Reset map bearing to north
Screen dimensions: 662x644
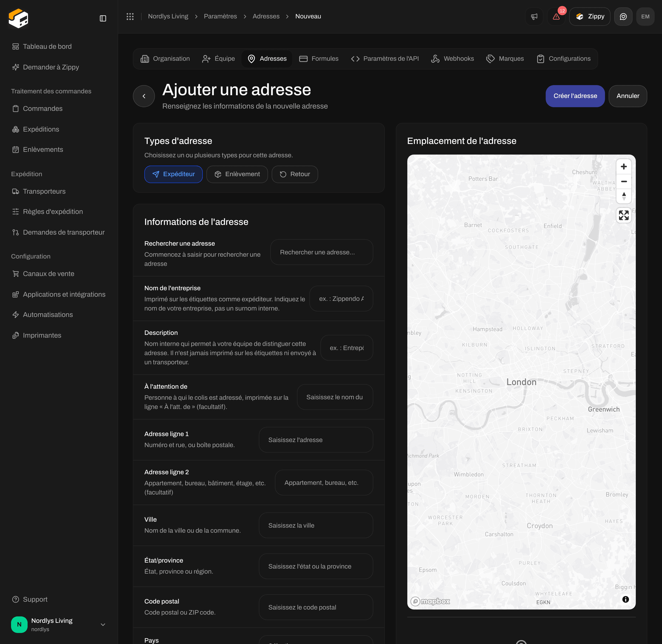(x=624, y=196)
